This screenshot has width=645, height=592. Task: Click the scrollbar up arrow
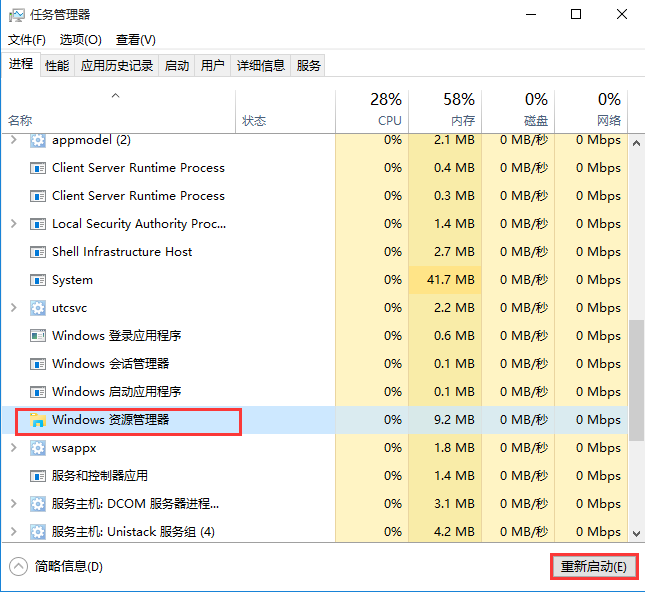click(x=636, y=144)
